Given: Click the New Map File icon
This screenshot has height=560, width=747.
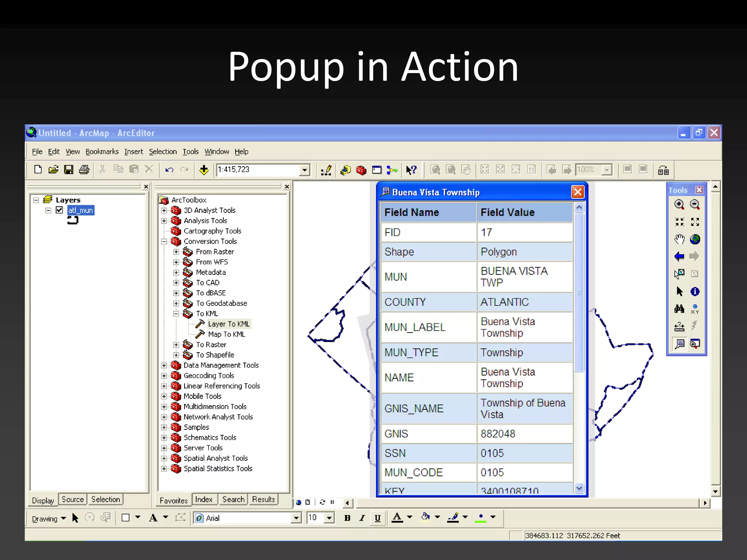Looking at the screenshot, I should point(38,170).
